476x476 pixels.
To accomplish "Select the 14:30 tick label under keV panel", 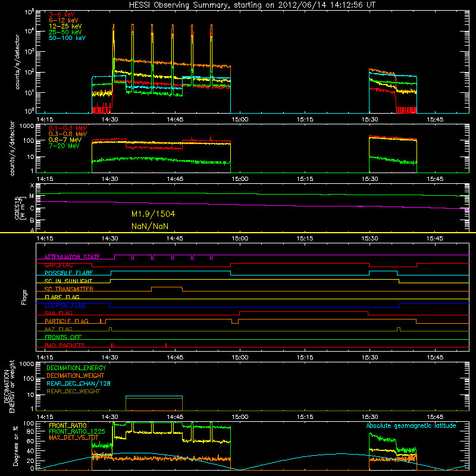I will point(110,120).
